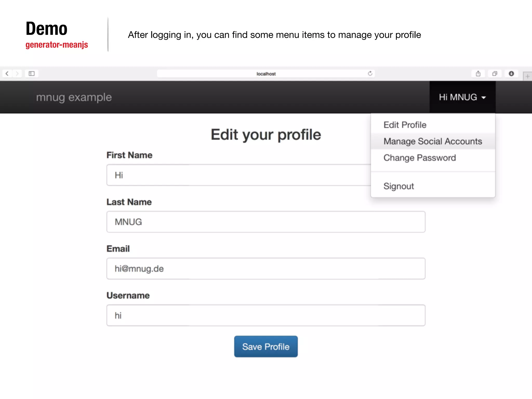This screenshot has height=399, width=532.
Task: Click the mnug example brand link
Action: [74, 97]
